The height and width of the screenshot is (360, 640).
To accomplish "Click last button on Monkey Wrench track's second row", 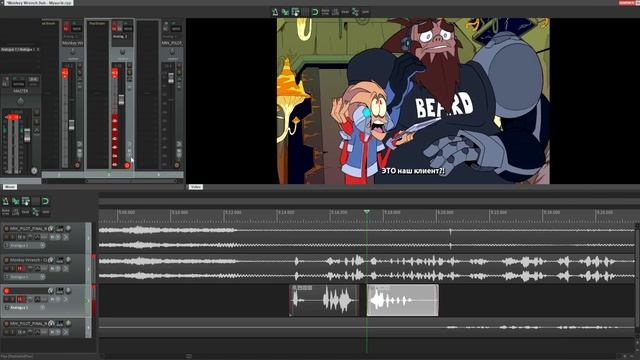I will [x=65, y=269].
